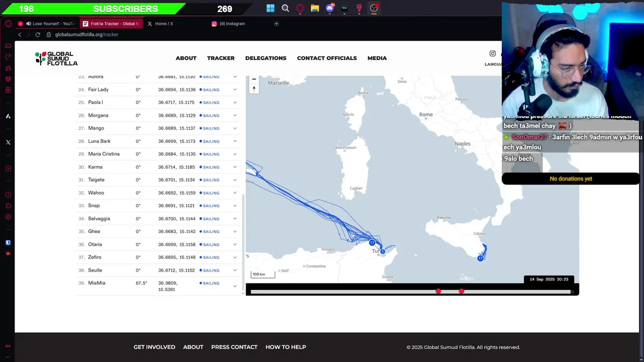
Task: Open the sidebar settings gear
Action: click(8, 217)
